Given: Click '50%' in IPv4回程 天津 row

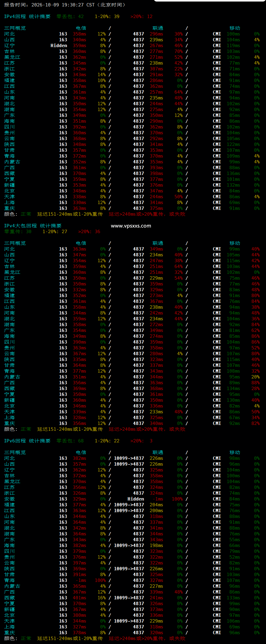Looking at the screenshot, I should click(179, 197).
